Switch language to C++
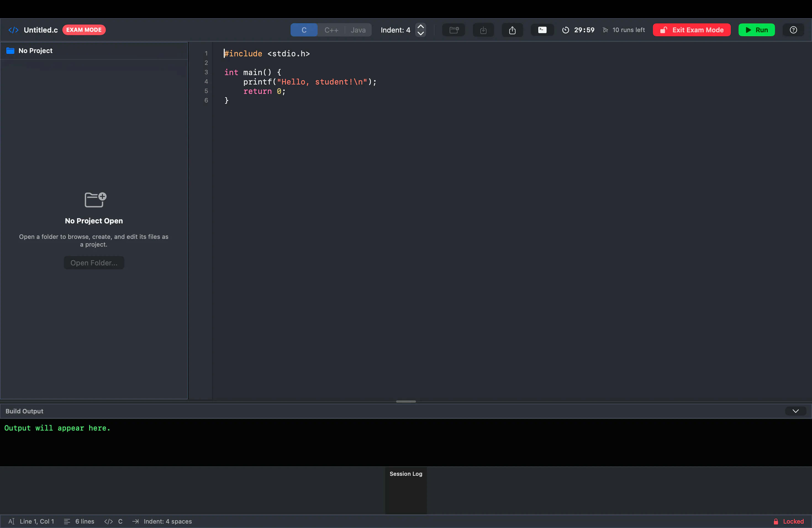The image size is (812, 528). pos(331,30)
